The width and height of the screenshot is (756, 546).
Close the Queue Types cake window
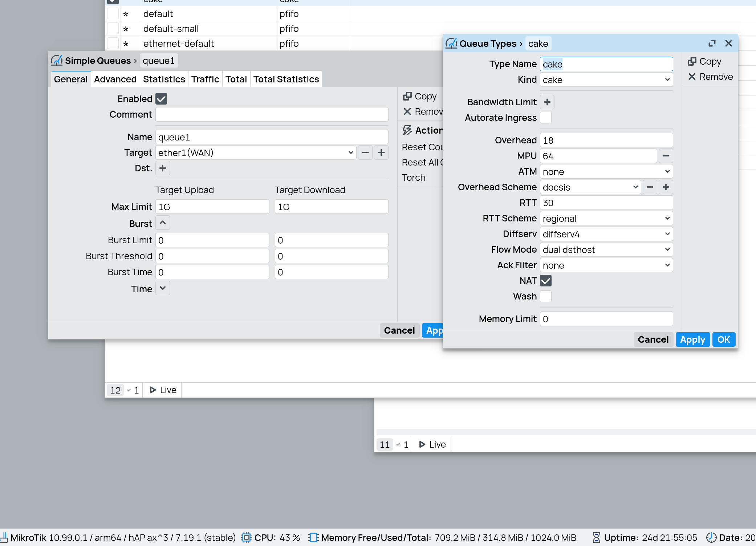coord(729,44)
